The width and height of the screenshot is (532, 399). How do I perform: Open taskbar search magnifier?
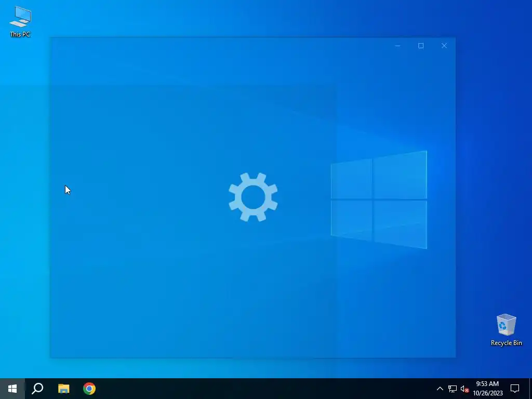[x=37, y=389]
